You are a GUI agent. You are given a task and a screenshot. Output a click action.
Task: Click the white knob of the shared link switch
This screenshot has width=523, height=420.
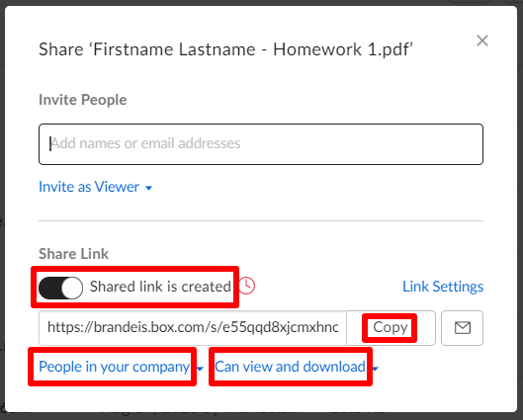(x=72, y=288)
